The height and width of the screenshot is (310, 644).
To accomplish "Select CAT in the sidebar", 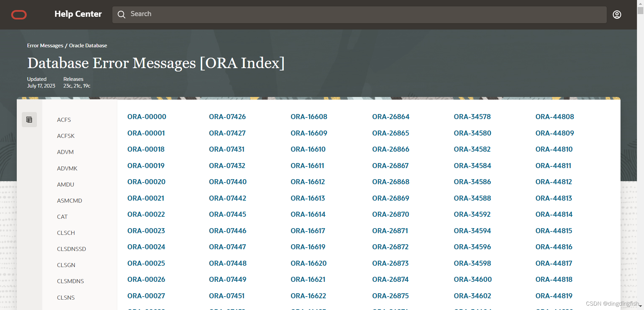I will coord(62,217).
